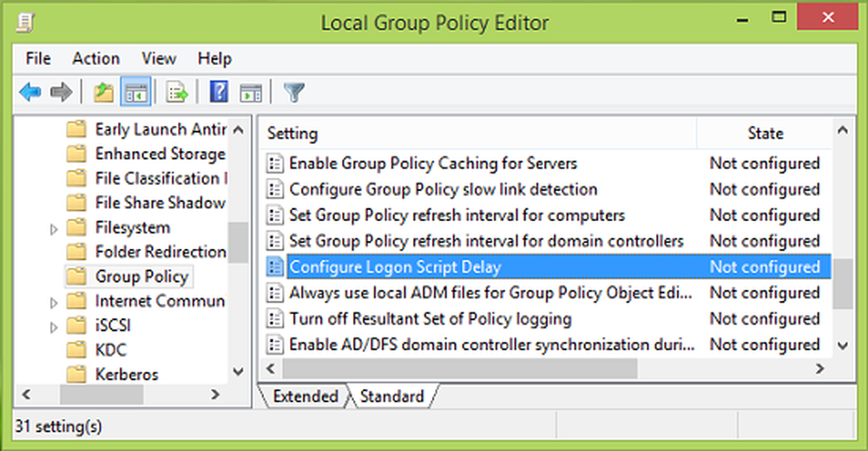Select Turn off Resultant Set of Policy logging
The image size is (868, 451).
[x=430, y=319]
